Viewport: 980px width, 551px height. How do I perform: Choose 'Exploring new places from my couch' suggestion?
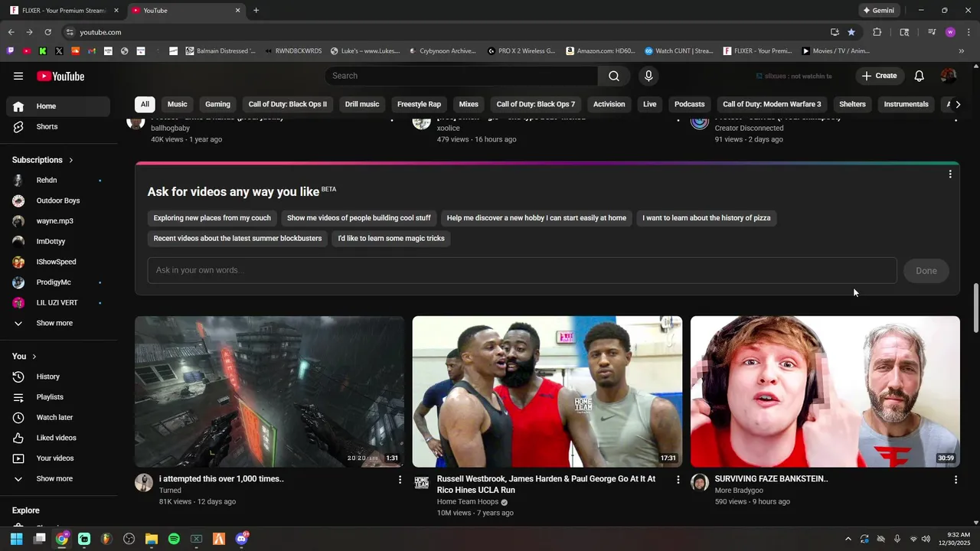(212, 218)
